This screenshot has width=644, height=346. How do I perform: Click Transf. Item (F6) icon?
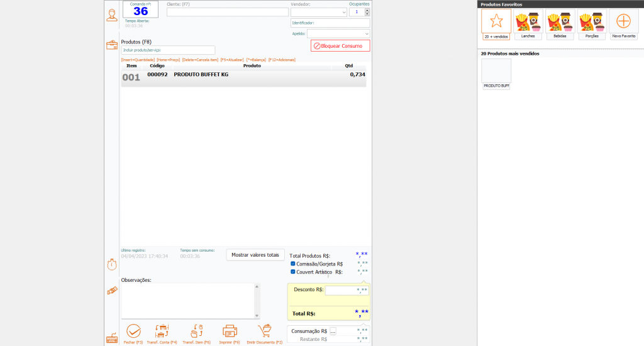pos(196,331)
